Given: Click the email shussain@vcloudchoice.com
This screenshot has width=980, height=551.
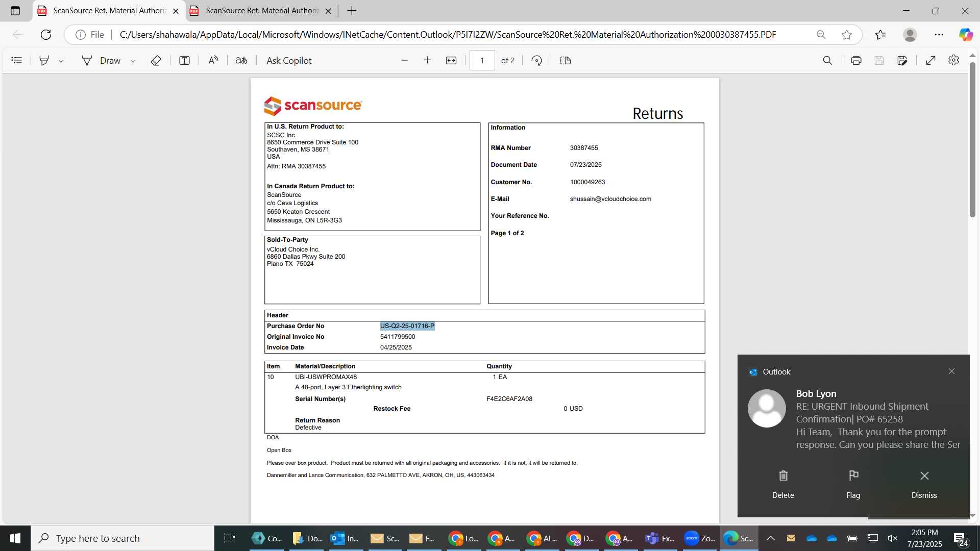Looking at the screenshot, I should (610, 199).
